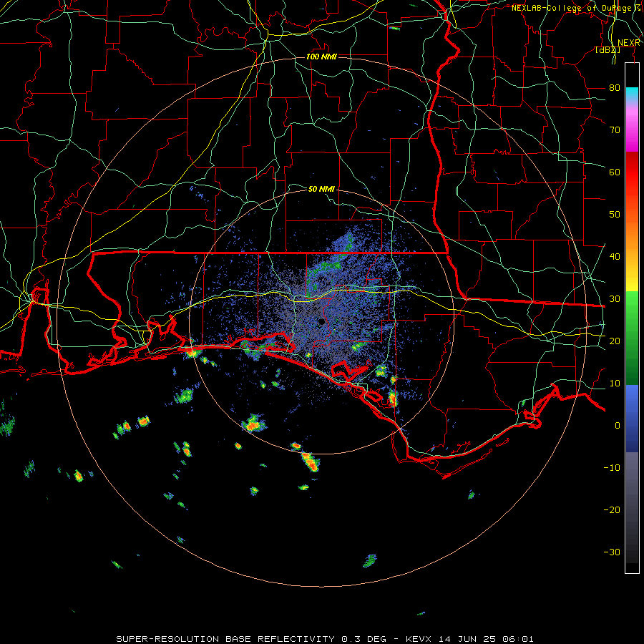Click the 30 value on the dBZ scale

click(x=615, y=299)
